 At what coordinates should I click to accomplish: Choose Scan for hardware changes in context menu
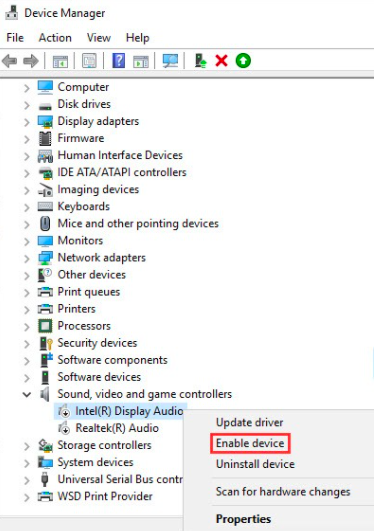click(283, 492)
